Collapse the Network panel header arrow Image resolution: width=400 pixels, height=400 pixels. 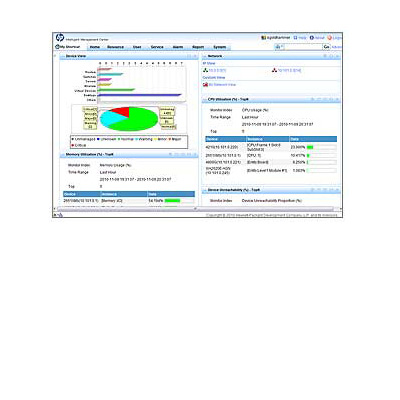pyautogui.click(x=204, y=56)
